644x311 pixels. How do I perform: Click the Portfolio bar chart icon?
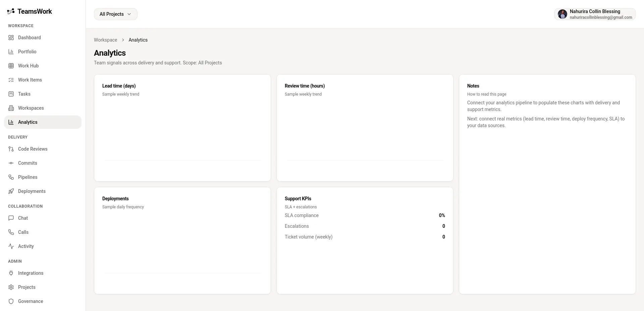click(x=11, y=52)
